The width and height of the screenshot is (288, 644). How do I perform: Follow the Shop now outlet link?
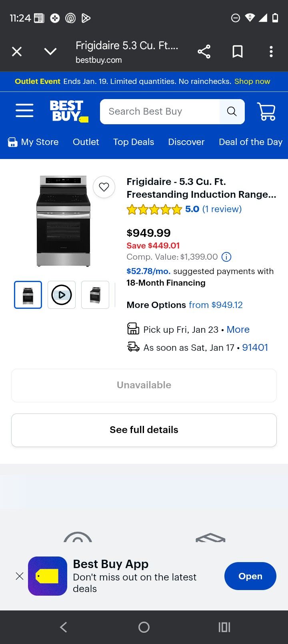(252, 81)
